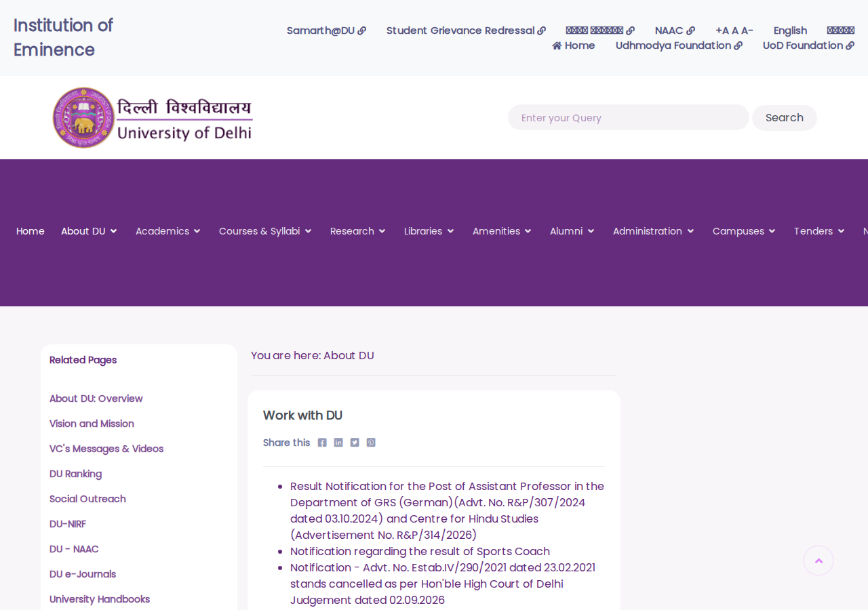
Task: Open the Sports Coach result notification
Action: (x=420, y=551)
